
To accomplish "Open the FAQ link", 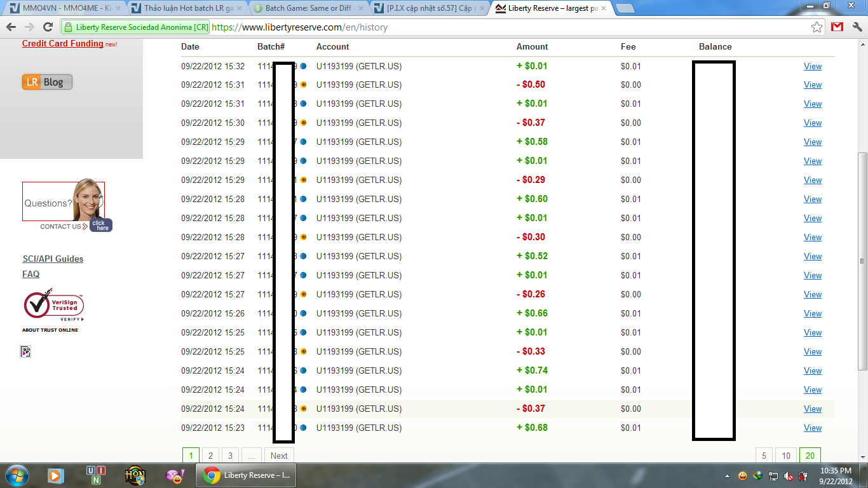I will [x=31, y=274].
